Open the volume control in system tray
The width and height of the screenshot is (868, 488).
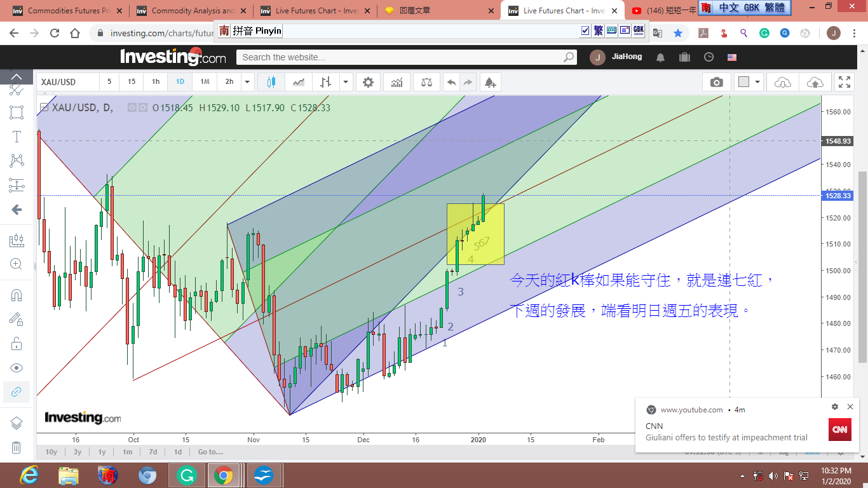(x=773, y=475)
